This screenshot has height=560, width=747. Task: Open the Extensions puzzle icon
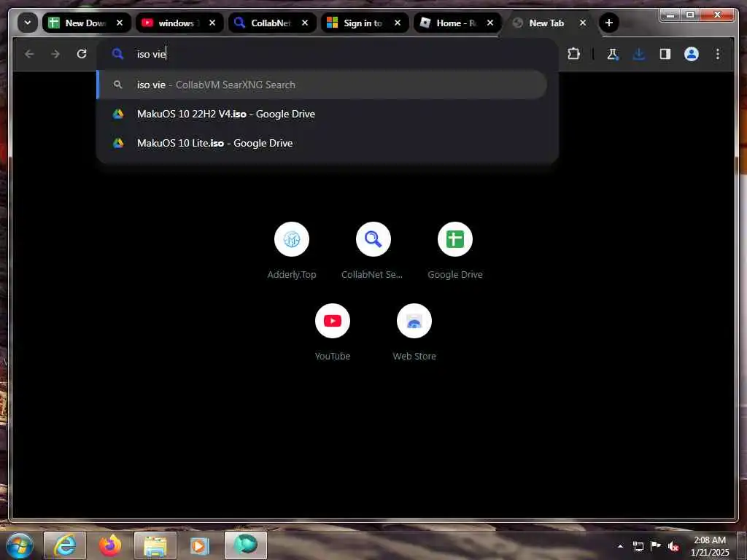click(574, 54)
